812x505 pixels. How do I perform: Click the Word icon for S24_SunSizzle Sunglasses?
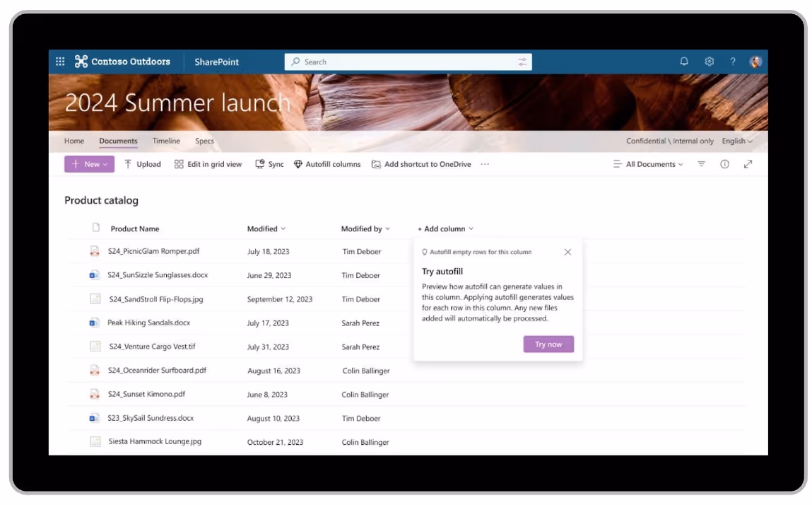94,275
